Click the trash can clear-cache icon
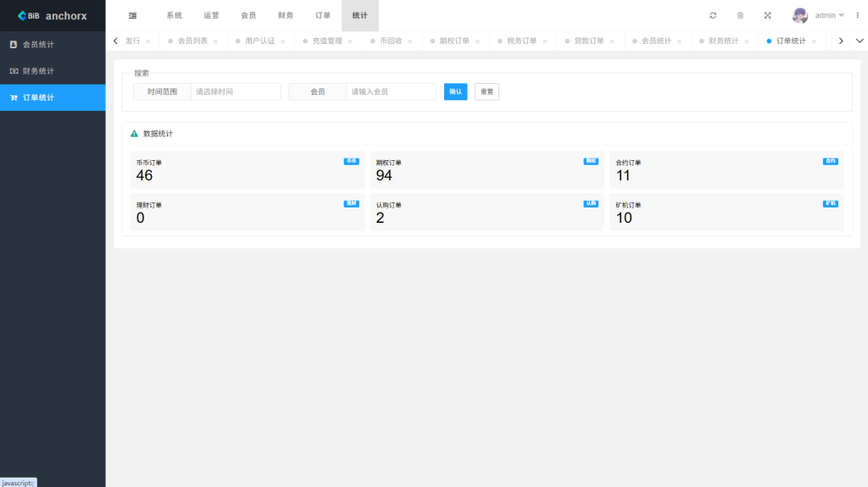Viewport: 868px width, 487px height. 740,15
